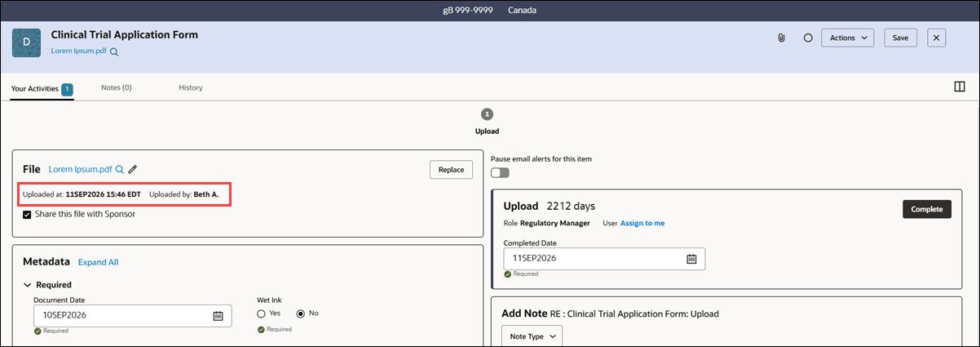Viewport: 980px width, 347px height.
Task: Click the magnifier next to header Lorem Ipsum.pdf
Action: (x=114, y=51)
